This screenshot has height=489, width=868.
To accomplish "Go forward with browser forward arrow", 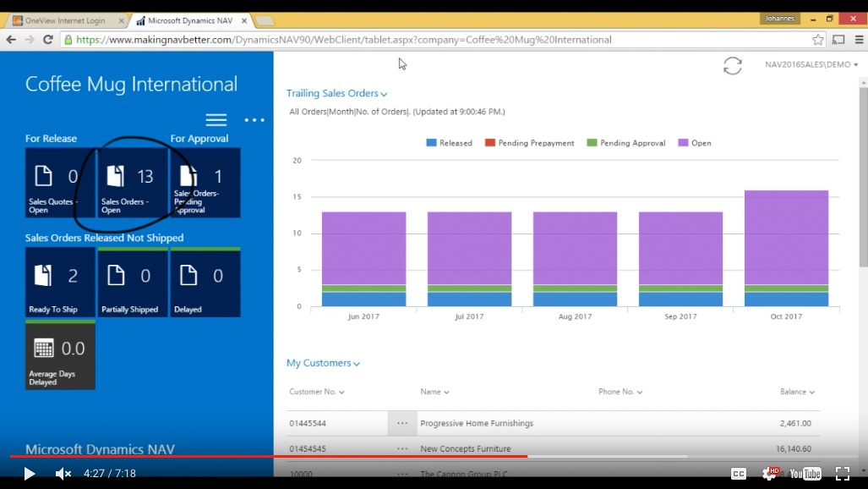I will click(x=30, y=40).
